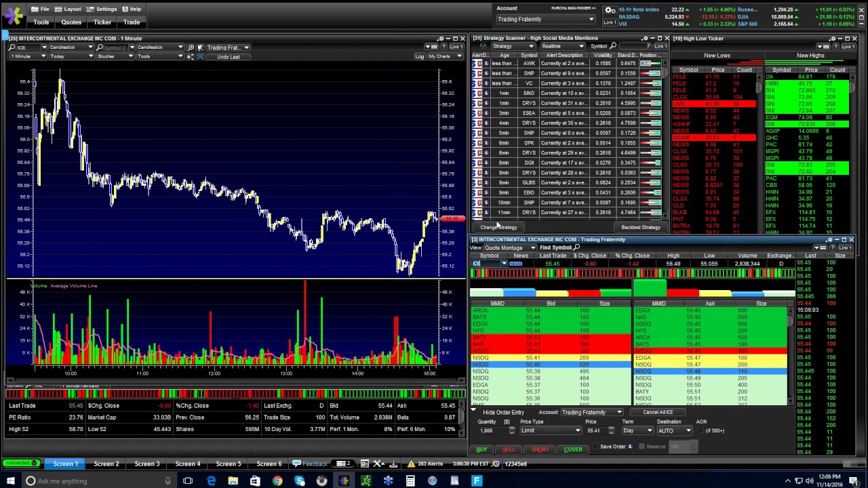868x488 pixels.
Task: Click the Quotes toolbar button
Action: click(71, 22)
